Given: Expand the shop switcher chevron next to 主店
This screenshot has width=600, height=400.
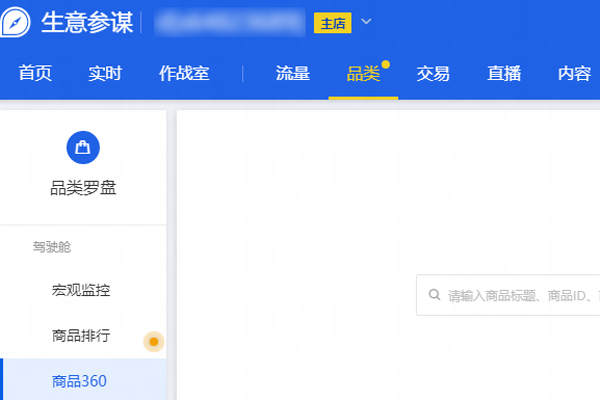Looking at the screenshot, I should pos(366,22).
